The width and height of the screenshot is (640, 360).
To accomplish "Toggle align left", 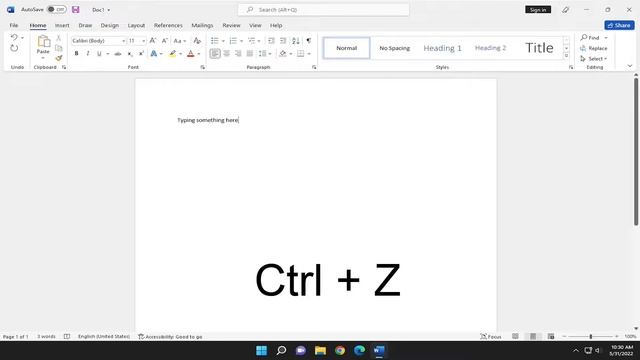I will 215,53.
